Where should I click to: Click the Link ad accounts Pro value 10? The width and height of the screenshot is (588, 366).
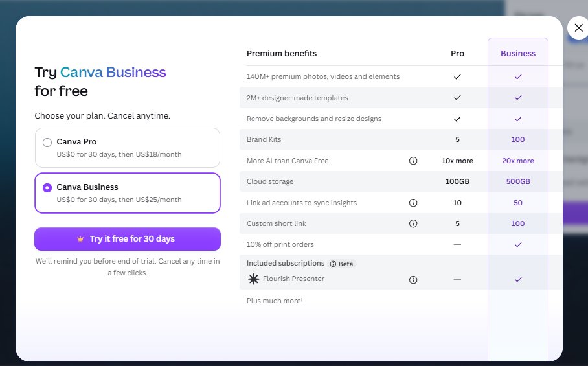457,203
